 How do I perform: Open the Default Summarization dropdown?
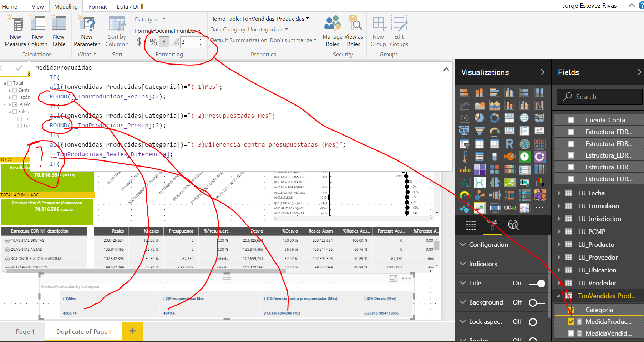click(x=263, y=40)
